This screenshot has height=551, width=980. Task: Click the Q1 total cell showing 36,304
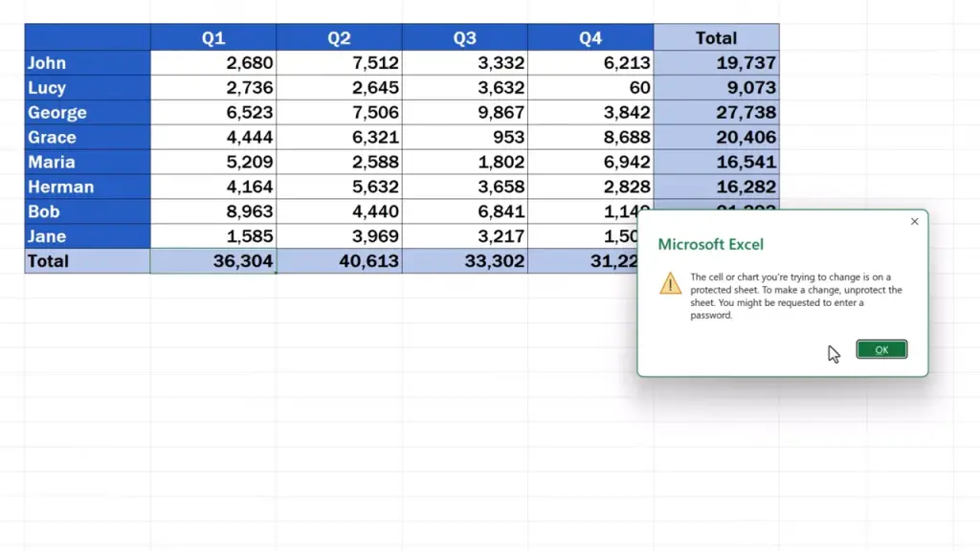[213, 261]
